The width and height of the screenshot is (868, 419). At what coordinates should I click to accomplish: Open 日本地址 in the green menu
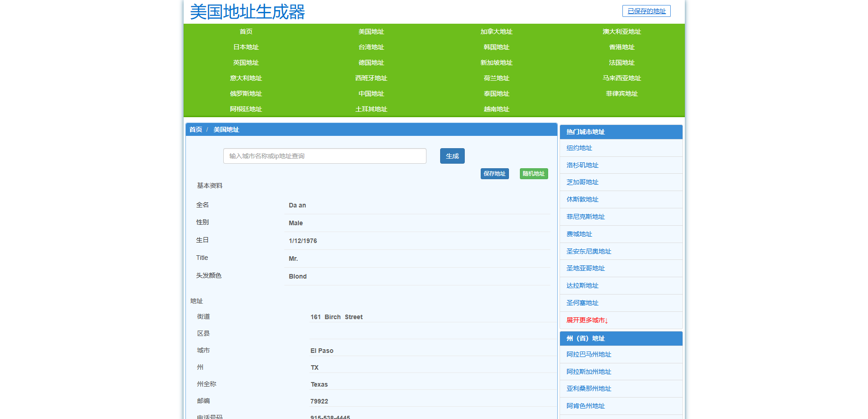coord(246,47)
